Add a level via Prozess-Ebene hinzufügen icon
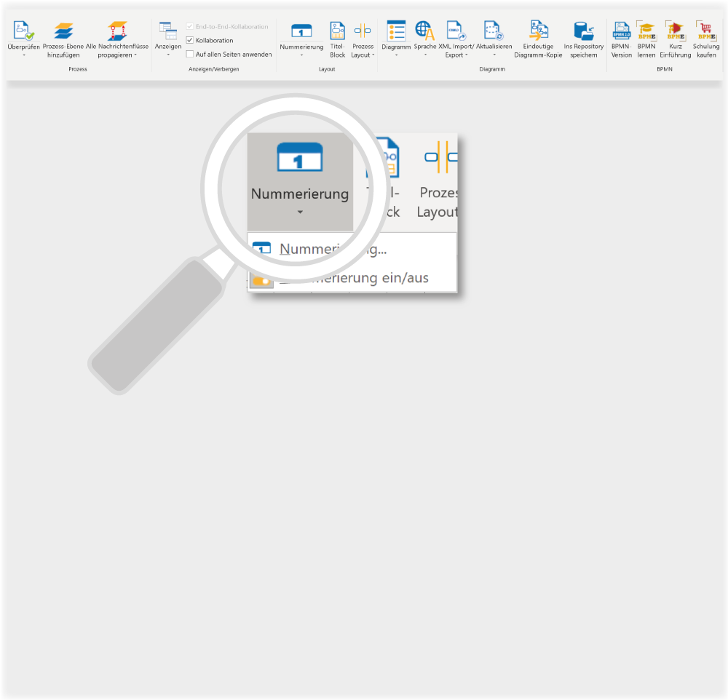Screen dimensions: 728x700 [63, 31]
